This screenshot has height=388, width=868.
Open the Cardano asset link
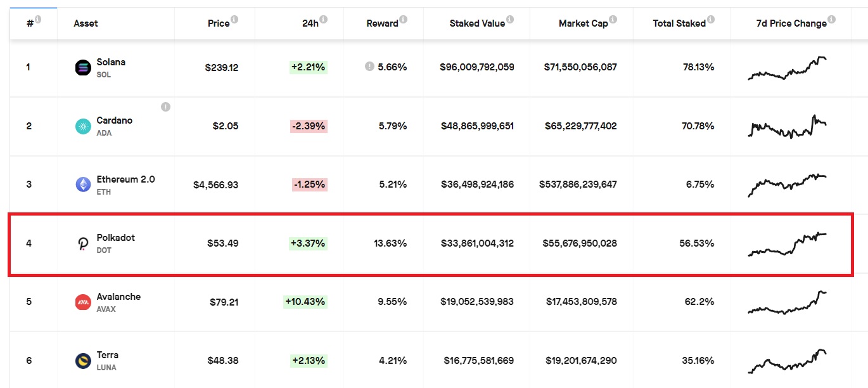pyautogui.click(x=114, y=120)
